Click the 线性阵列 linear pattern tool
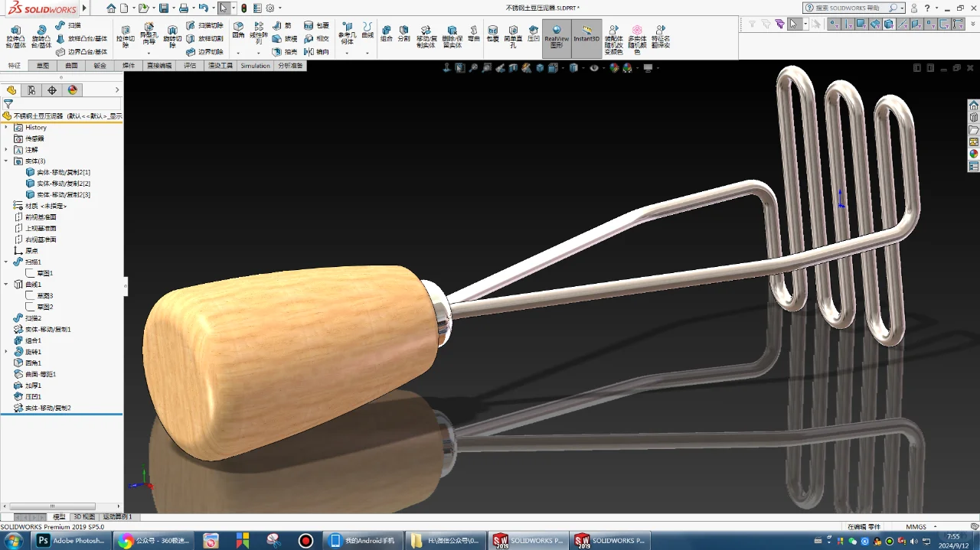The image size is (980, 550). tap(259, 33)
